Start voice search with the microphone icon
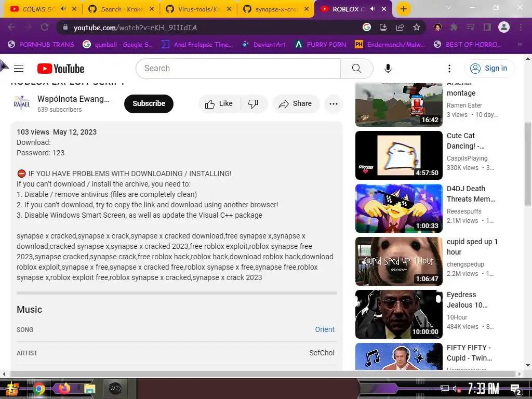The height and width of the screenshot is (399, 532). [388, 69]
